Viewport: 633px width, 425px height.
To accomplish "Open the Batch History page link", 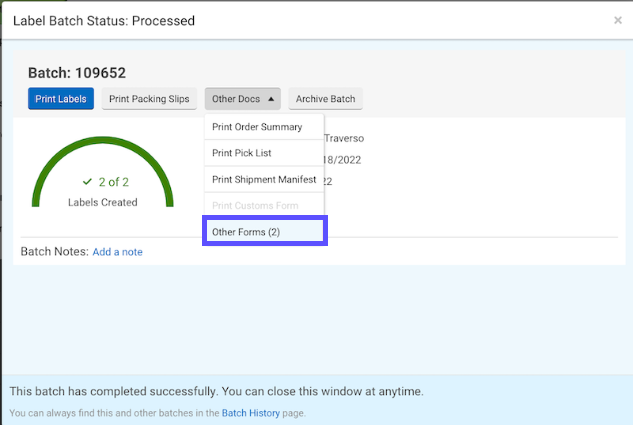I will coord(250,413).
